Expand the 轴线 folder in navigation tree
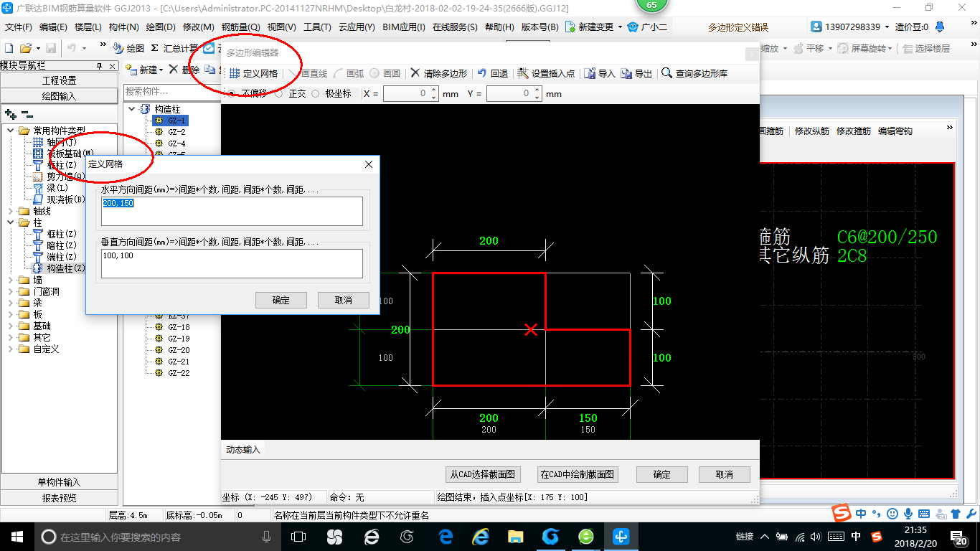Screen dimensions: 980x551 pos(11,211)
